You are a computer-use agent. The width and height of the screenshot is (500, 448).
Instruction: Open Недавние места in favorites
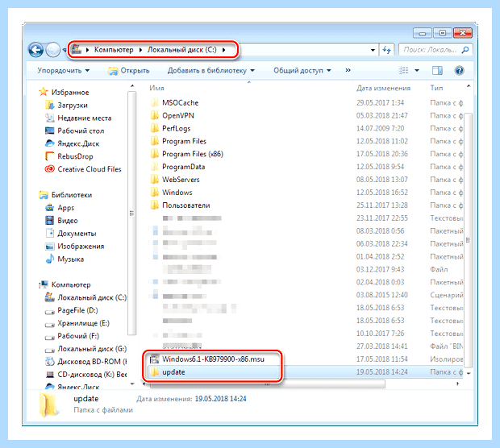point(78,118)
